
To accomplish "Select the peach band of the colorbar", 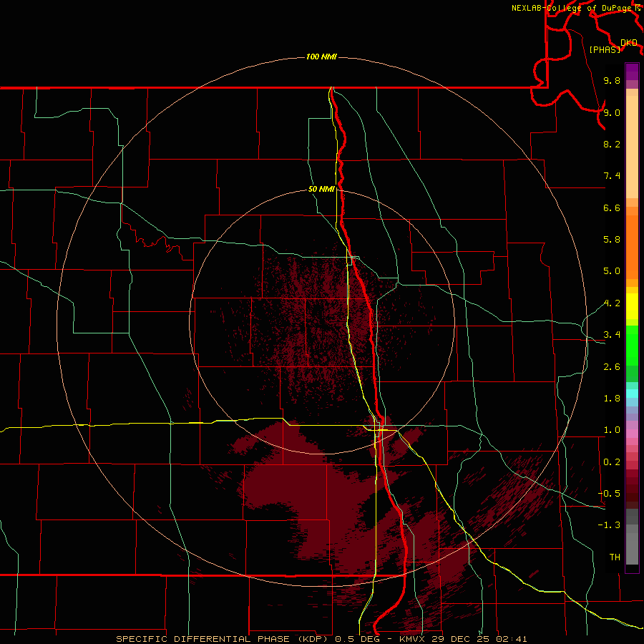I will tap(632, 147).
